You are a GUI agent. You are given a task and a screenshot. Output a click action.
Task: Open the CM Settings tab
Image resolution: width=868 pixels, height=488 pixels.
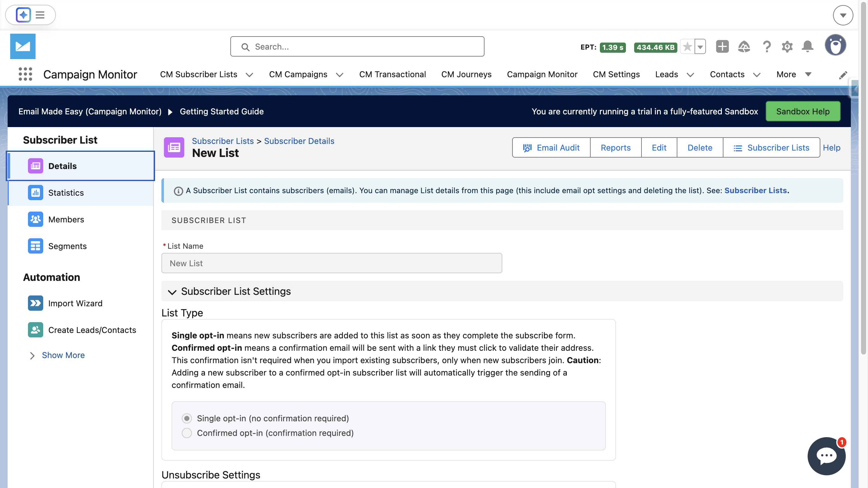pyautogui.click(x=616, y=74)
